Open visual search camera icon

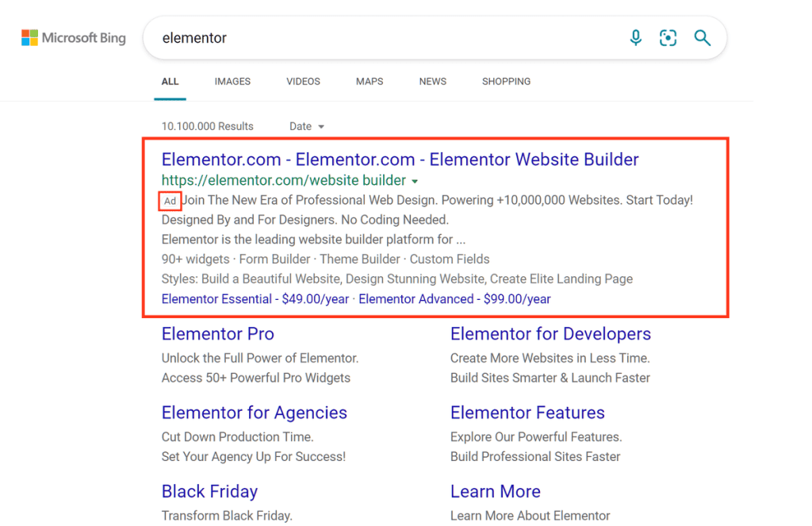coord(668,38)
